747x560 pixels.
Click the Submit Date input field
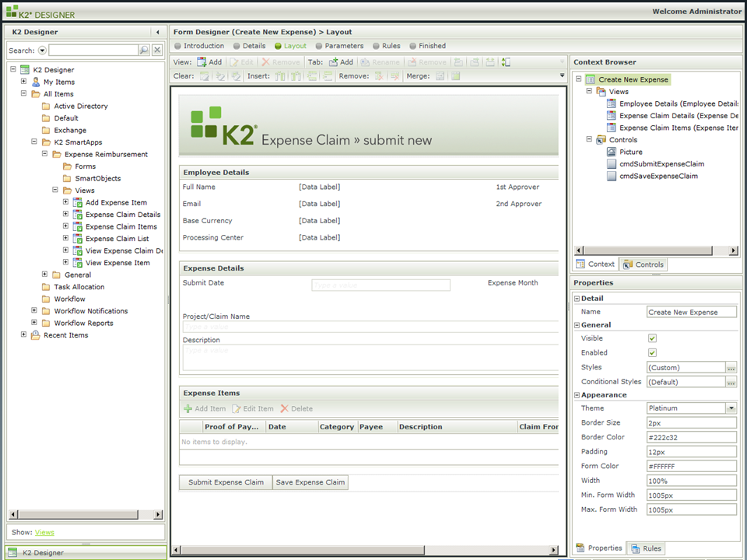coord(381,285)
